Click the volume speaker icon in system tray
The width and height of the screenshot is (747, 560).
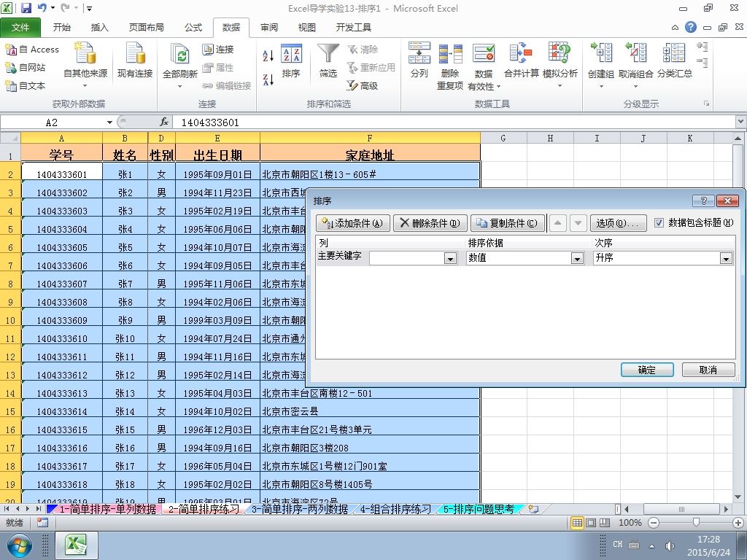click(x=670, y=545)
